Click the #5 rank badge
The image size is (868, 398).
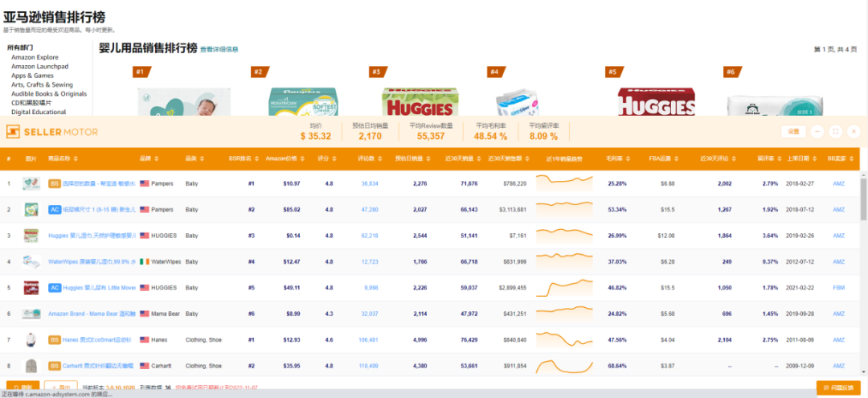tap(613, 72)
